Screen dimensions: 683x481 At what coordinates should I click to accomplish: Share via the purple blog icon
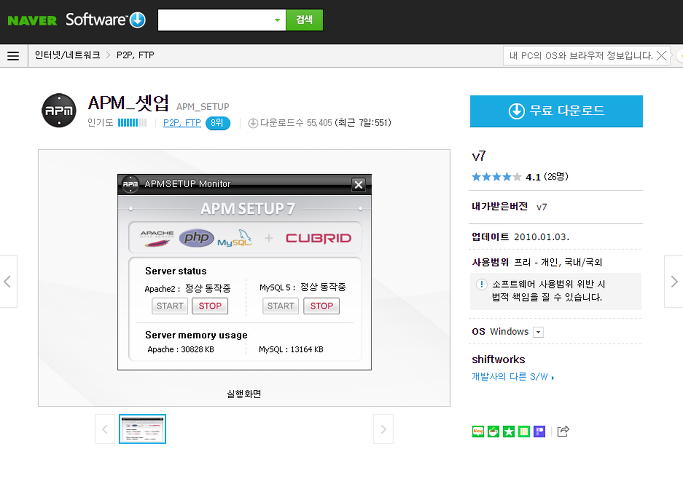[539, 431]
